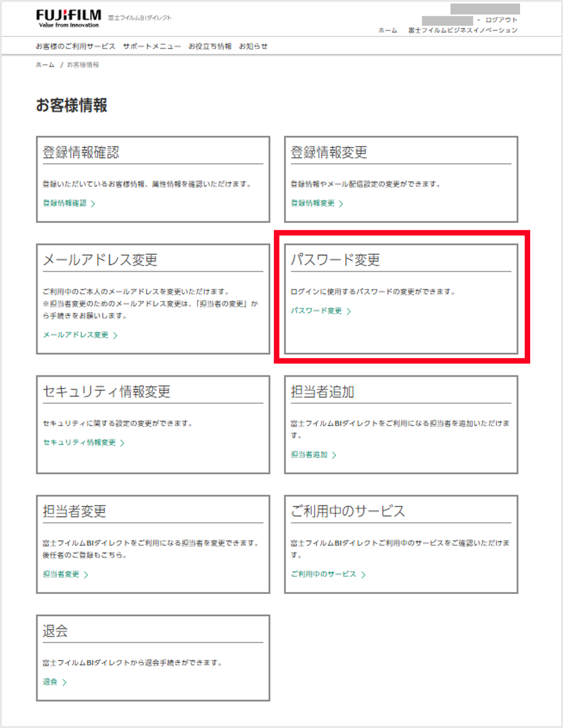Click the パスワード変更 green link
This screenshot has width=563, height=728.
click(x=316, y=311)
